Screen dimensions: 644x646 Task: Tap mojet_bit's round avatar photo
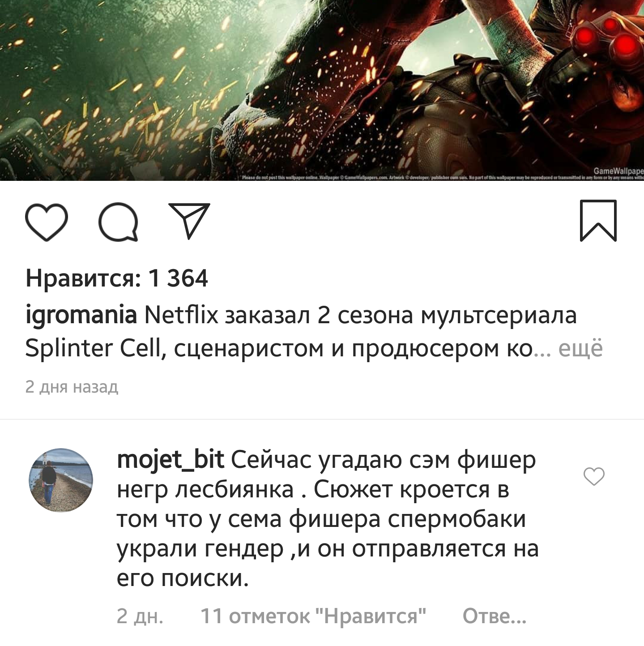pyautogui.click(x=61, y=480)
